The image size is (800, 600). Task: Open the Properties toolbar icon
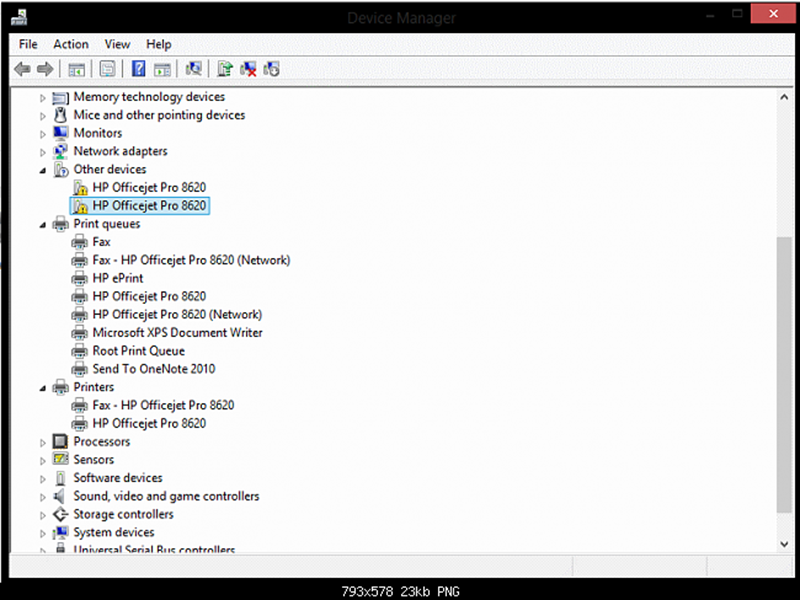pyautogui.click(x=107, y=69)
